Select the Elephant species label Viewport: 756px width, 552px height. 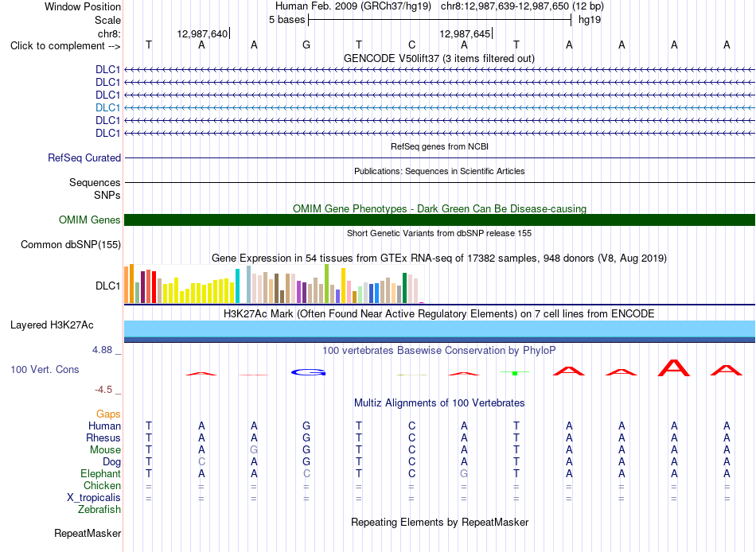pyautogui.click(x=100, y=473)
